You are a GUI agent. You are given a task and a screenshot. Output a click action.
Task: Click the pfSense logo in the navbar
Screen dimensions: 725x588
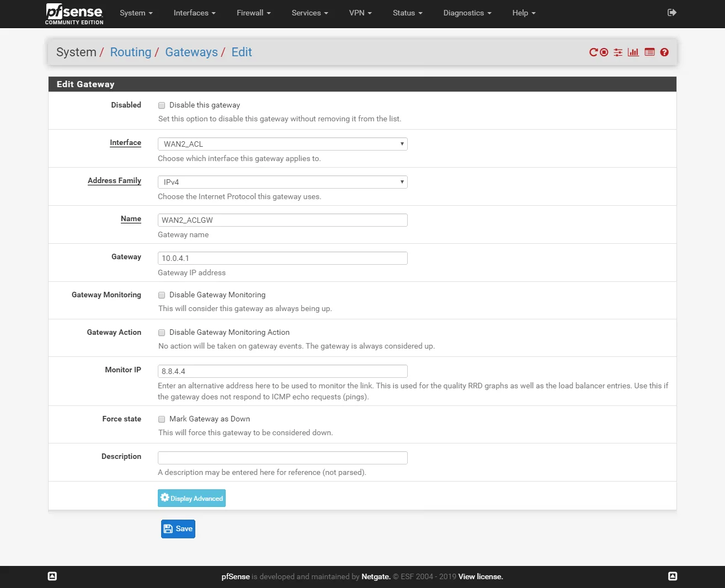coord(73,13)
